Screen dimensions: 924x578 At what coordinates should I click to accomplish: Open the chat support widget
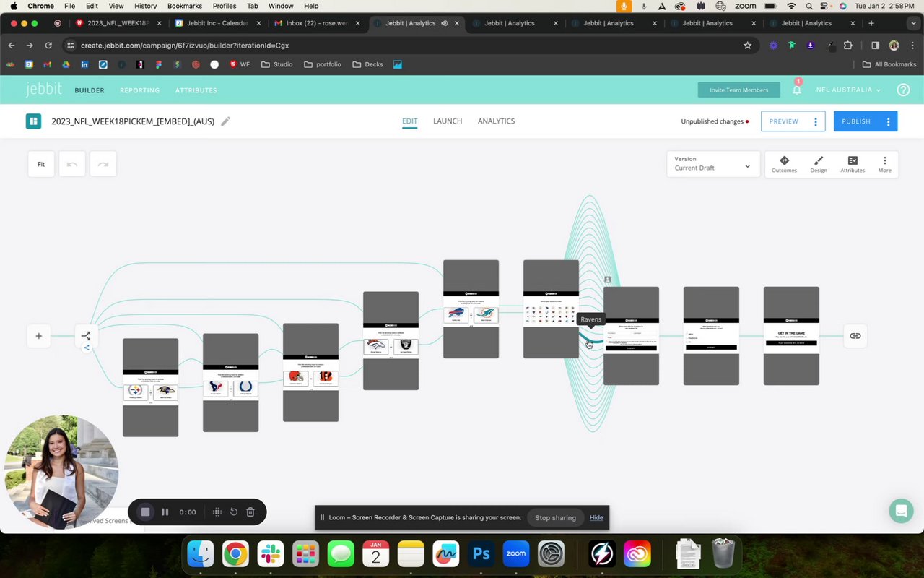901,511
